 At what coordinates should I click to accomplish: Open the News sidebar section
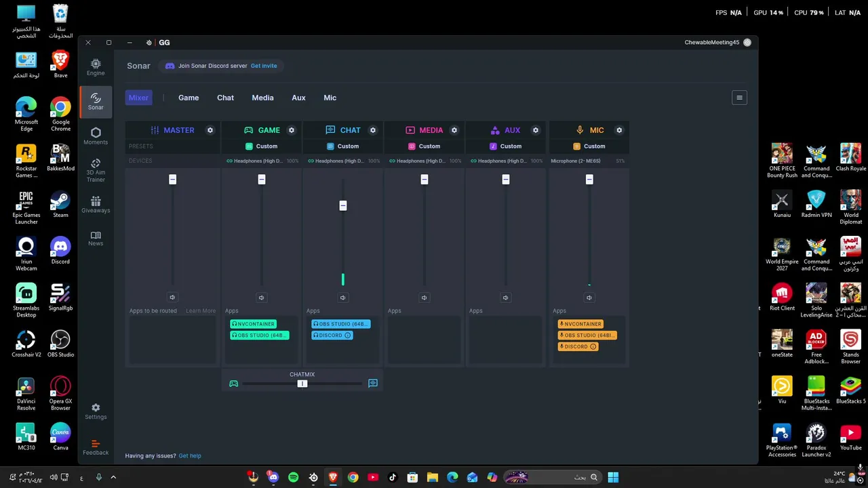tap(96, 239)
